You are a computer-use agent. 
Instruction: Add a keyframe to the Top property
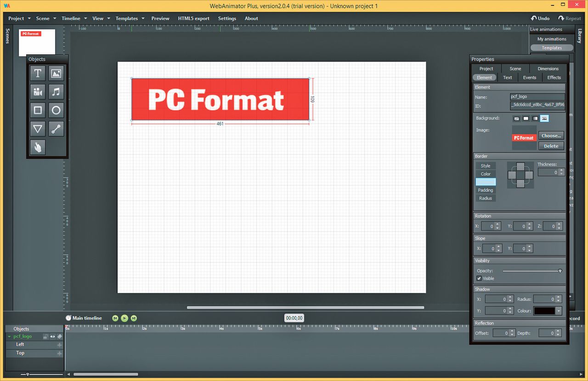click(59, 353)
